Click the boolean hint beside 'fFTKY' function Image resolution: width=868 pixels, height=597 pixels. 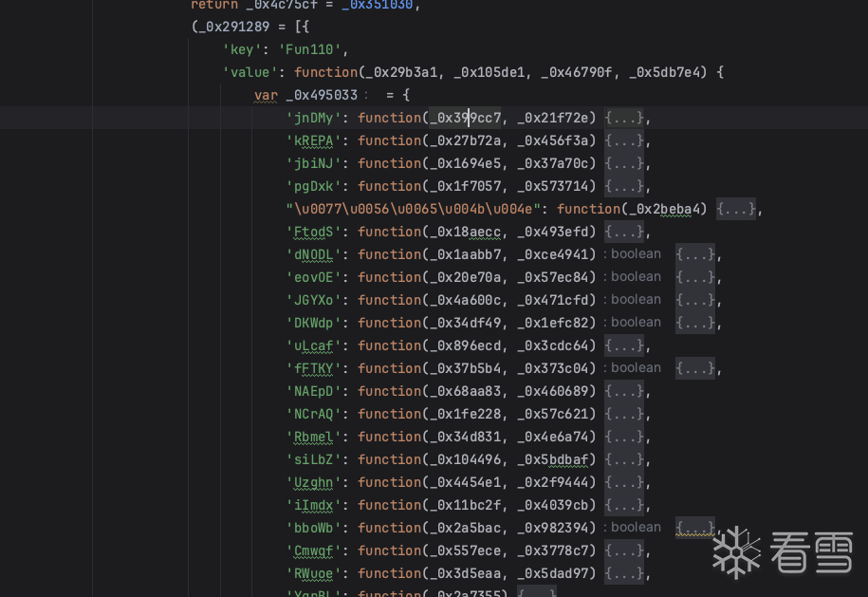pos(636,368)
